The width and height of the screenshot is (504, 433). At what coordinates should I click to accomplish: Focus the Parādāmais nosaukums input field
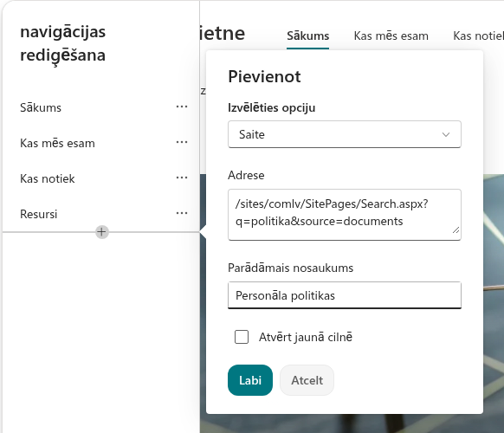345,295
